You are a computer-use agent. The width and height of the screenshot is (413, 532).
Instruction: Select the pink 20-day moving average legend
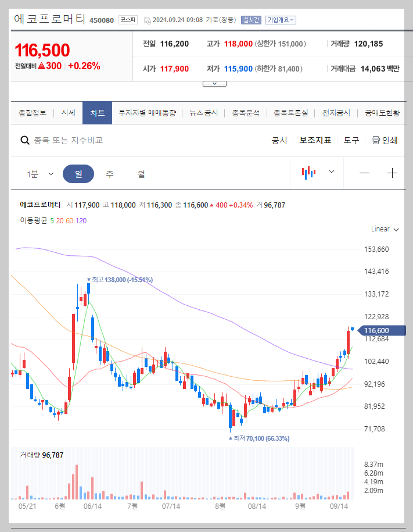pyautogui.click(x=60, y=222)
